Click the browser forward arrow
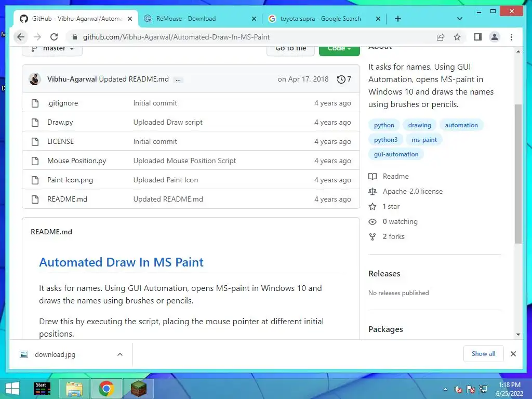 (37, 37)
